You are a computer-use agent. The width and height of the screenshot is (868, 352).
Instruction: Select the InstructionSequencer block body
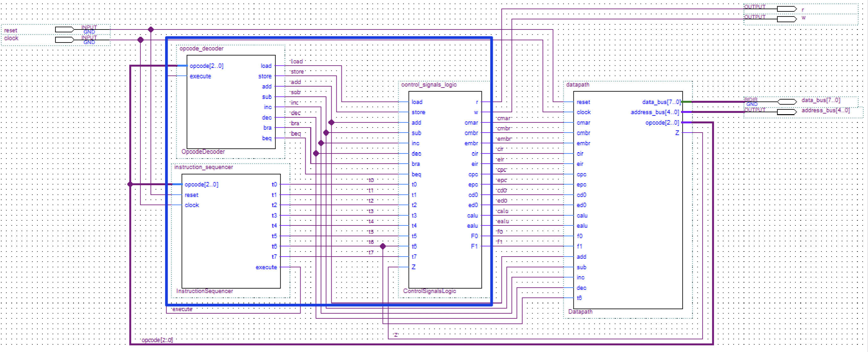point(229,236)
